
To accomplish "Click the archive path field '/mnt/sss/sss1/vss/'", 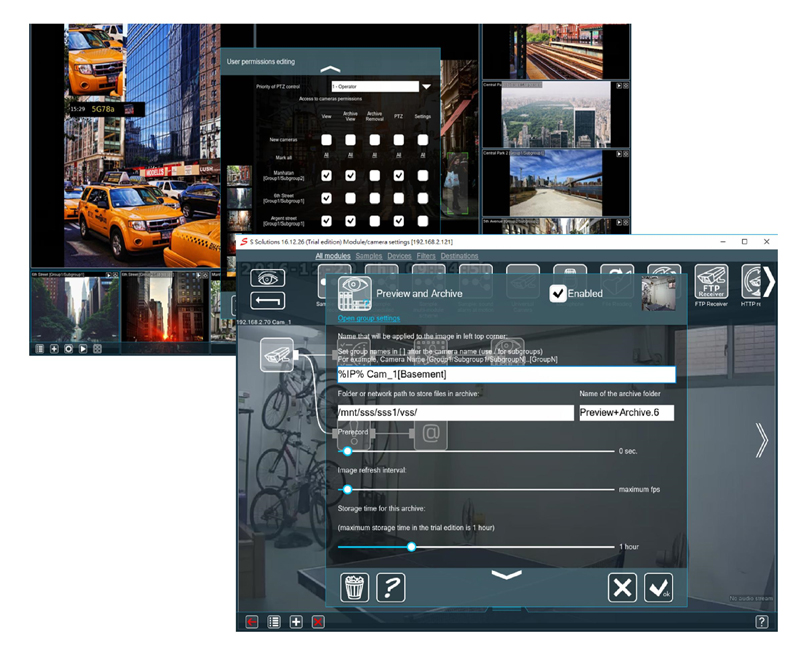I will pos(456,413).
